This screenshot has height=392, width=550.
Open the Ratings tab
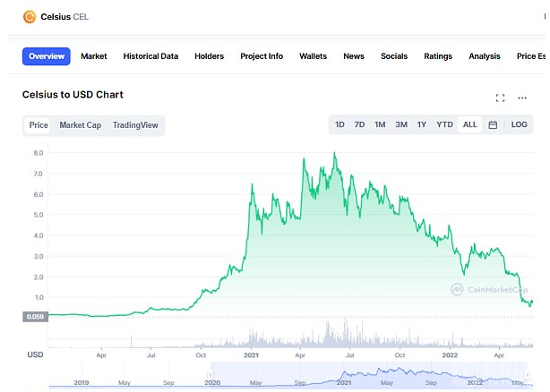coord(438,56)
